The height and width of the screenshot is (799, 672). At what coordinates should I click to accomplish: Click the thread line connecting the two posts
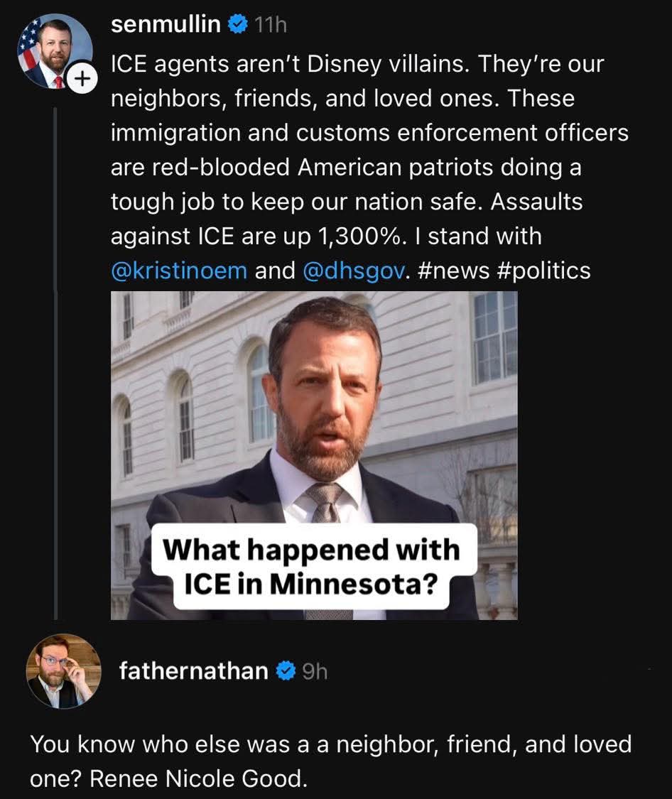[x=57, y=355]
